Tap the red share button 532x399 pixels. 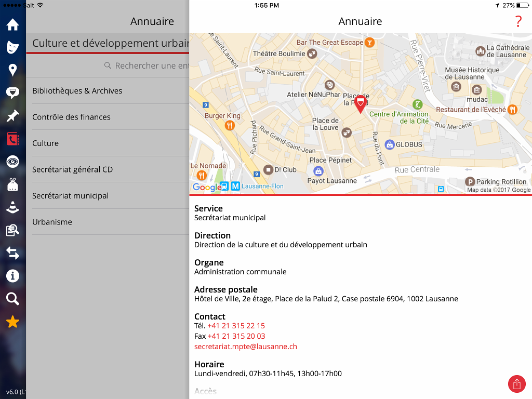517,384
